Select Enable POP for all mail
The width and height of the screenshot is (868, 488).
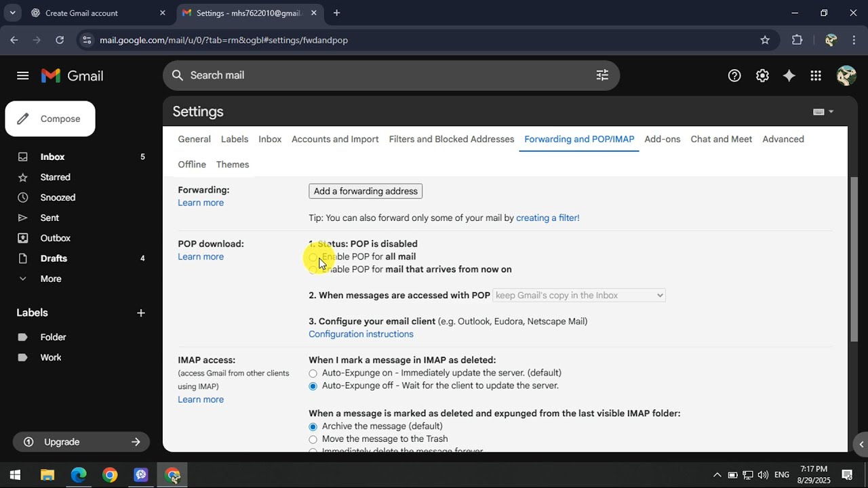(x=313, y=257)
